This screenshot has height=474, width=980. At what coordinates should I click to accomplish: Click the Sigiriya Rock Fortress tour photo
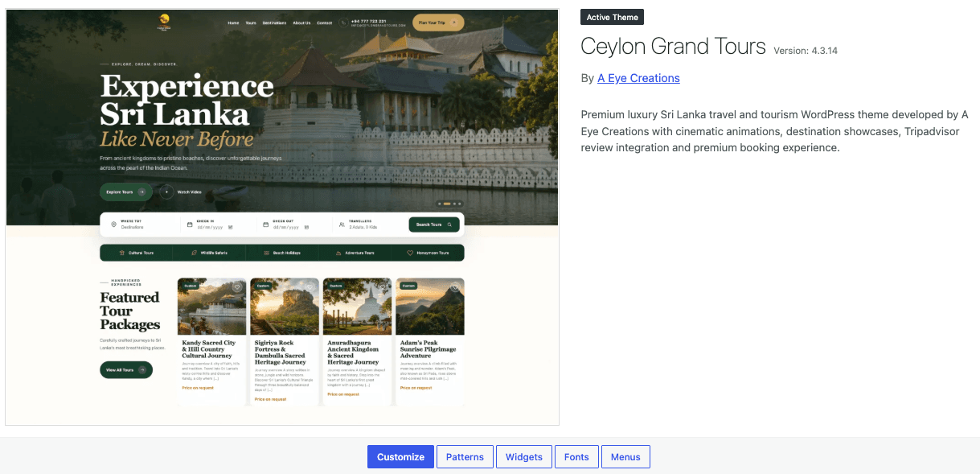pos(285,307)
